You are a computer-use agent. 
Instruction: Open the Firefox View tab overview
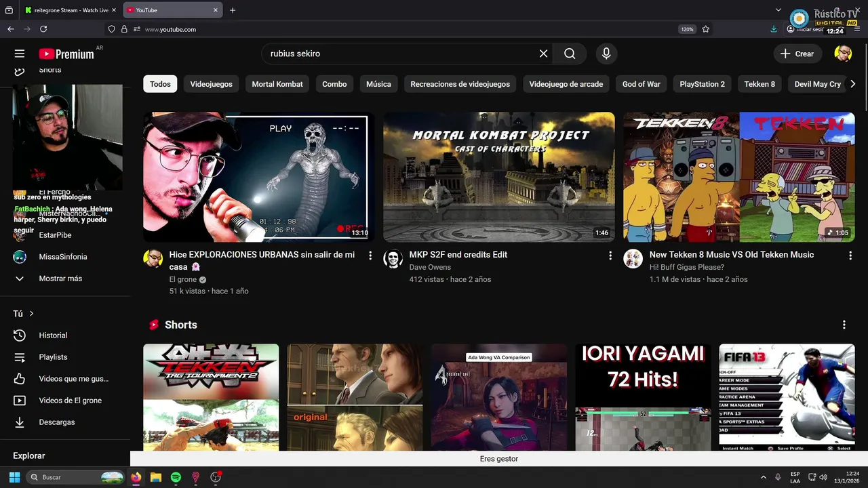coord(9,10)
